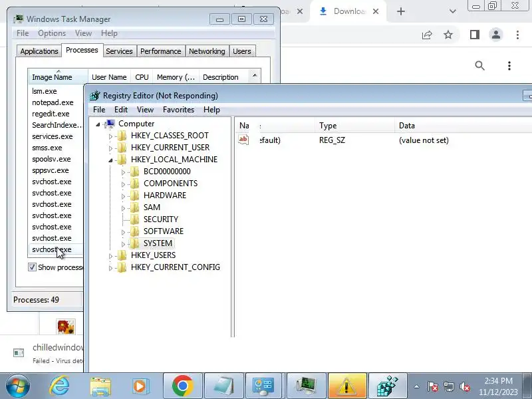
Task: Expand the COMPONENTS key
Action: pyautogui.click(x=123, y=184)
